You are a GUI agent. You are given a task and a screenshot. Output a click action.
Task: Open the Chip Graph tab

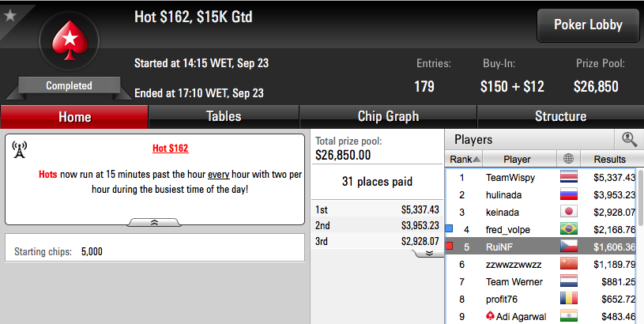pyautogui.click(x=388, y=117)
